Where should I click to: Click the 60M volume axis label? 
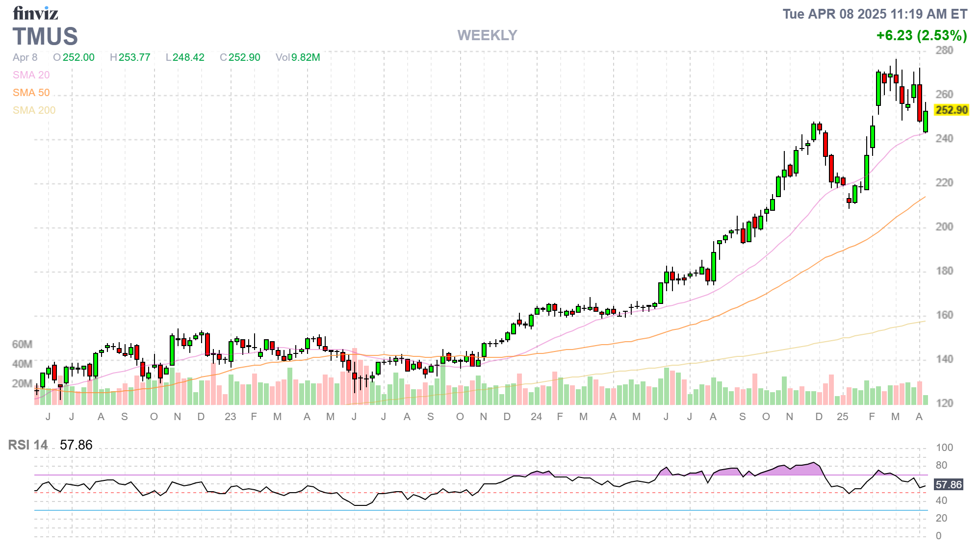(x=22, y=344)
